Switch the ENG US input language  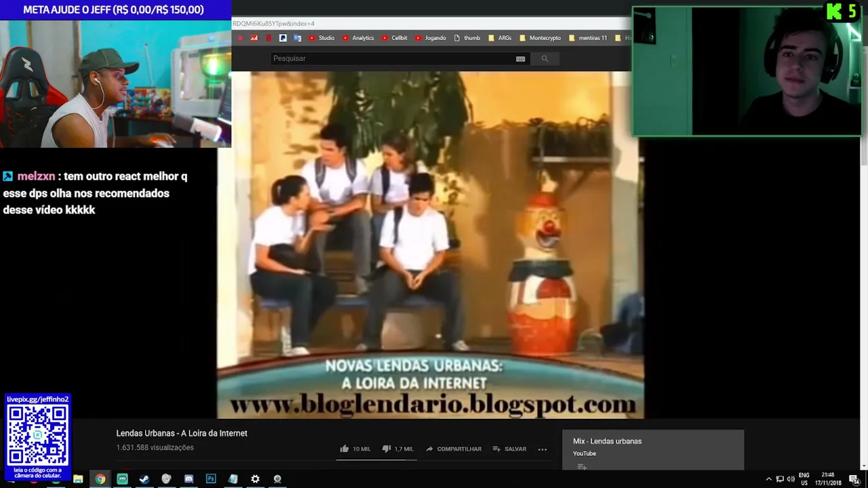pos(804,479)
